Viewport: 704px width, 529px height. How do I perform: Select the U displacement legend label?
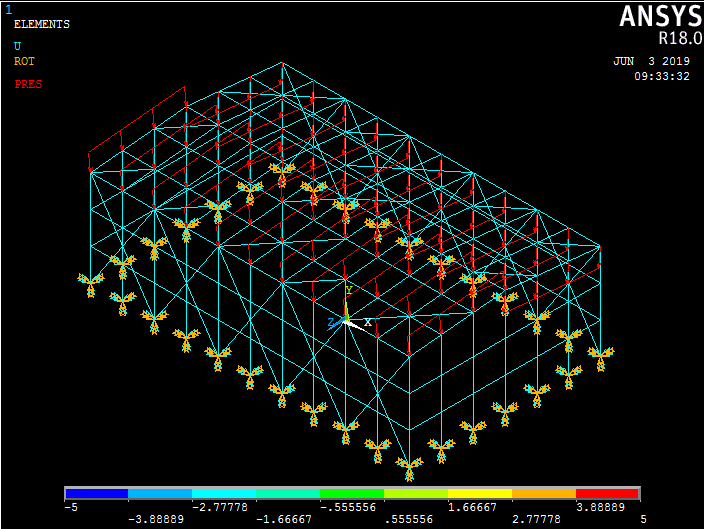(x=17, y=45)
